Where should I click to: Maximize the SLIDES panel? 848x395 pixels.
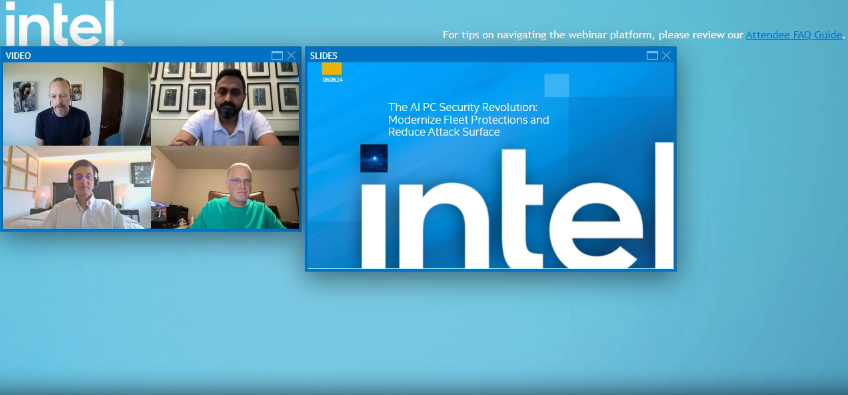point(652,56)
